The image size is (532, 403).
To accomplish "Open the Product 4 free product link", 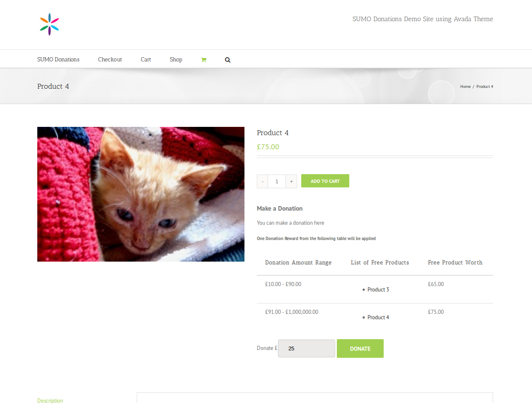I will (378, 317).
